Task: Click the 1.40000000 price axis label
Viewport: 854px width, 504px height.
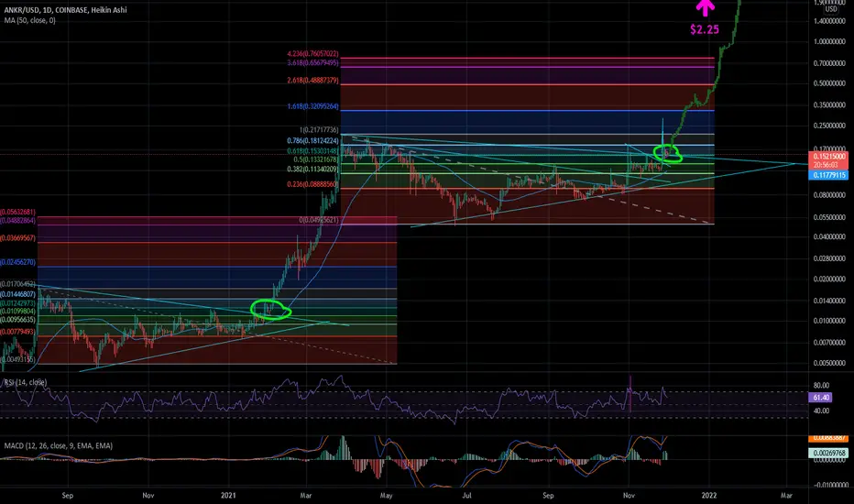Action: pos(829,21)
